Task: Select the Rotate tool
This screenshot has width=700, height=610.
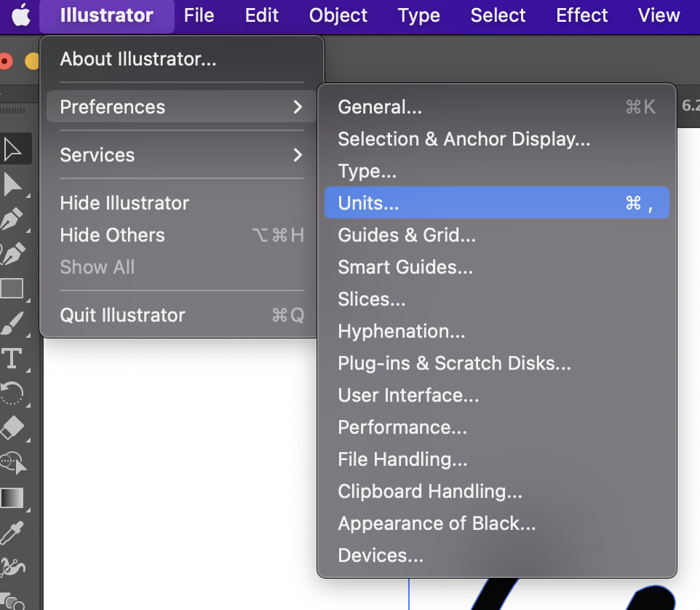Action: [x=13, y=393]
